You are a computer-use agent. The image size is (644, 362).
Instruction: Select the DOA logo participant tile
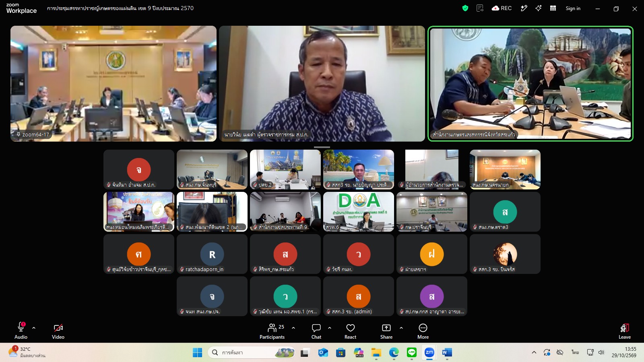click(x=359, y=212)
